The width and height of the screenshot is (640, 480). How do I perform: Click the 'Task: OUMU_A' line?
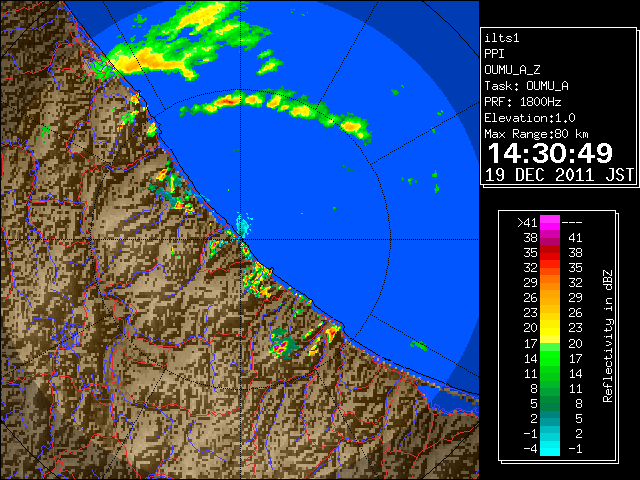tap(526, 86)
